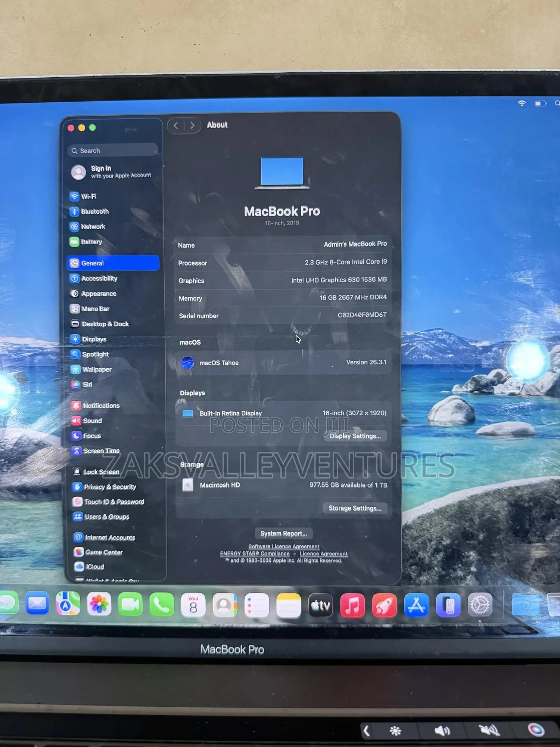560x747 pixels.
Task: Select General in the sidebar
Action: [113, 263]
